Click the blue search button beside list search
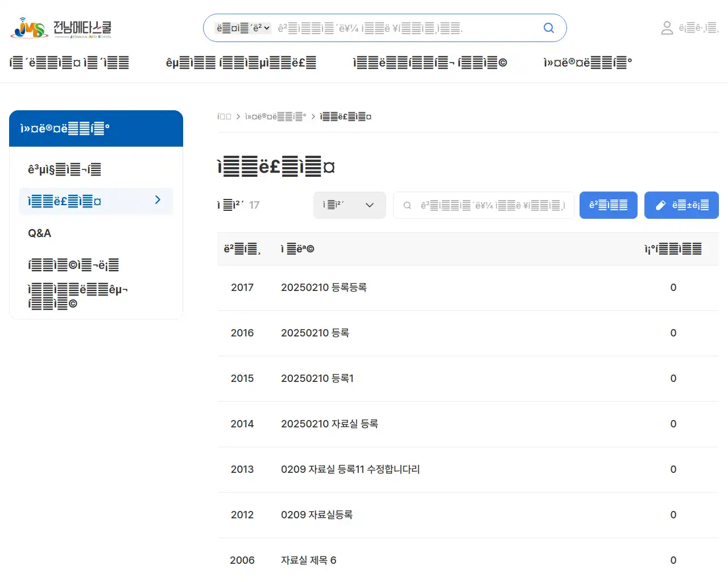 click(608, 205)
